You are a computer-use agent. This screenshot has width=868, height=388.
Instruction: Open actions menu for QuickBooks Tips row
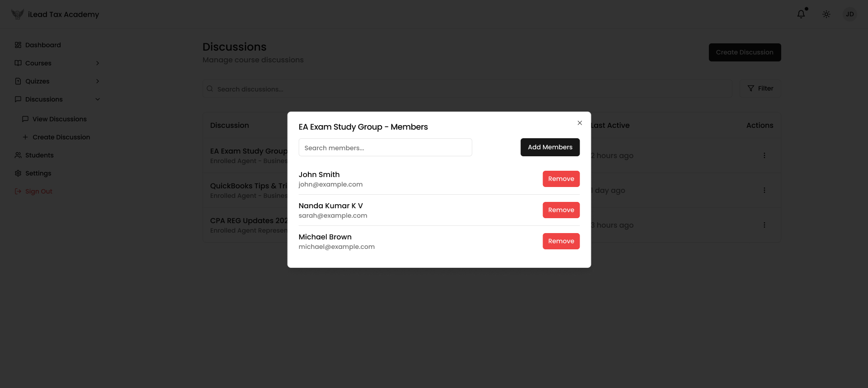[x=764, y=190]
